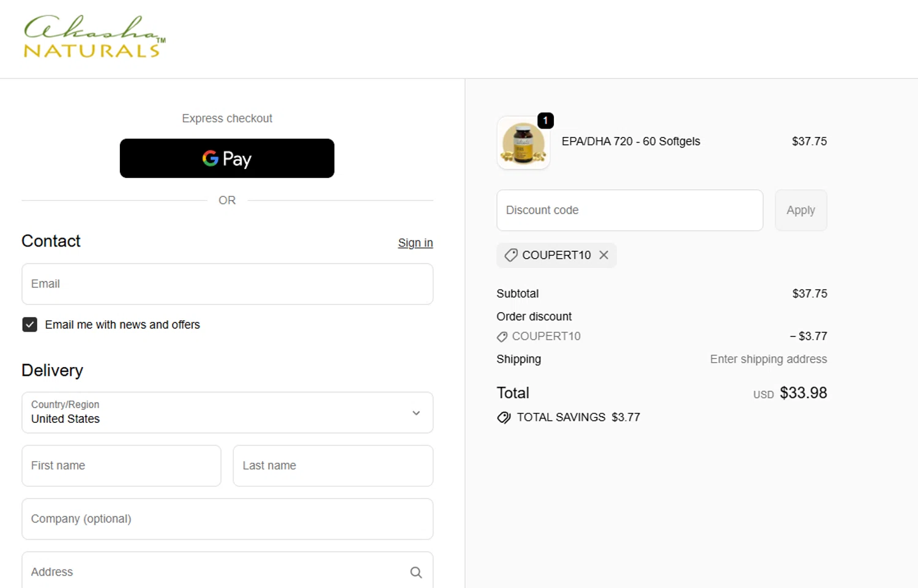Image resolution: width=918 pixels, height=588 pixels.
Task: Click the Total Savings tag icon
Action: 504,417
